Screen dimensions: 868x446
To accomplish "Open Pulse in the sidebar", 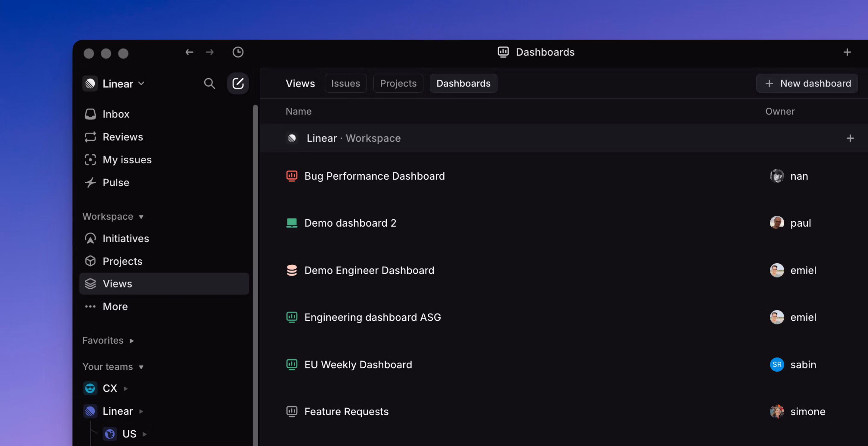I will 115,183.
